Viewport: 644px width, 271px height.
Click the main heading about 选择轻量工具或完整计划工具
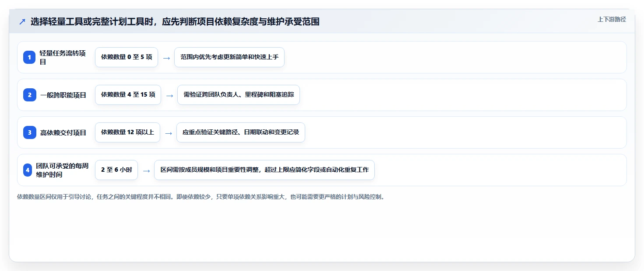(175, 21)
